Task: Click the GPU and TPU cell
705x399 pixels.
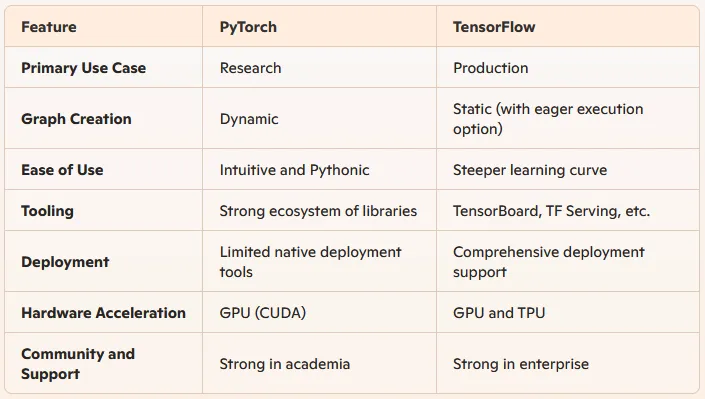Action: click(499, 313)
